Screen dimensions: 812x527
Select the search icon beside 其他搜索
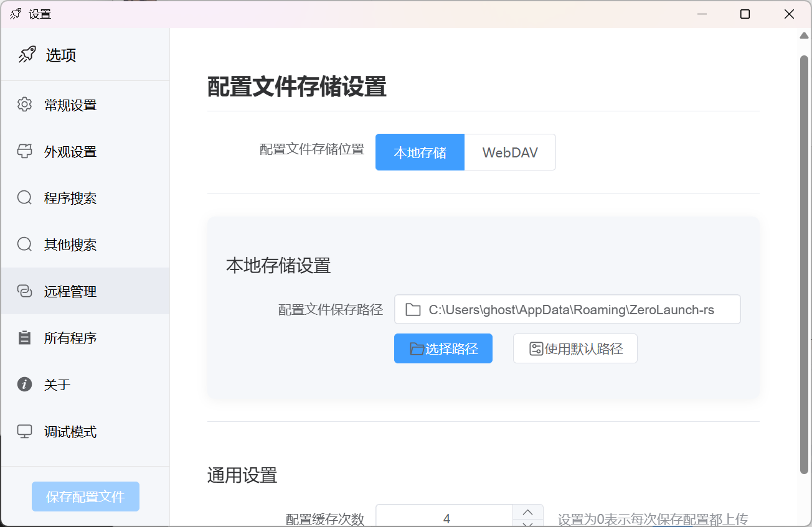coord(24,245)
